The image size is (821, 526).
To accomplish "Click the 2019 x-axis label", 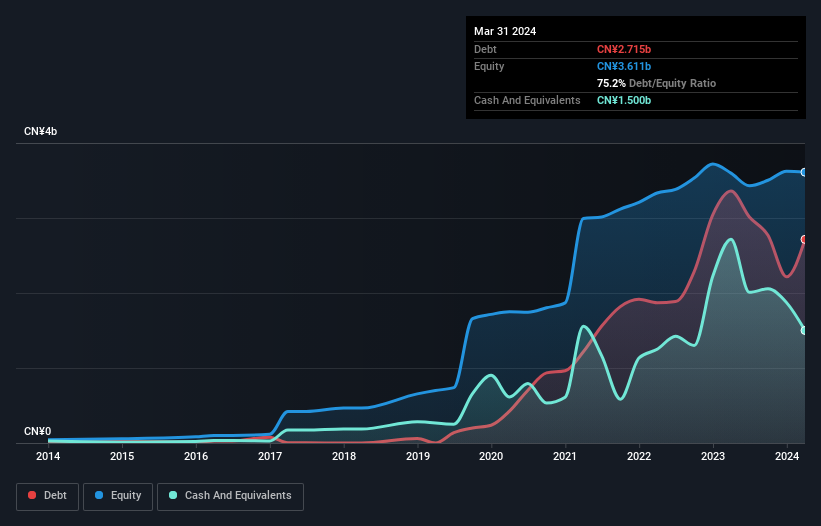I will click(x=418, y=456).
